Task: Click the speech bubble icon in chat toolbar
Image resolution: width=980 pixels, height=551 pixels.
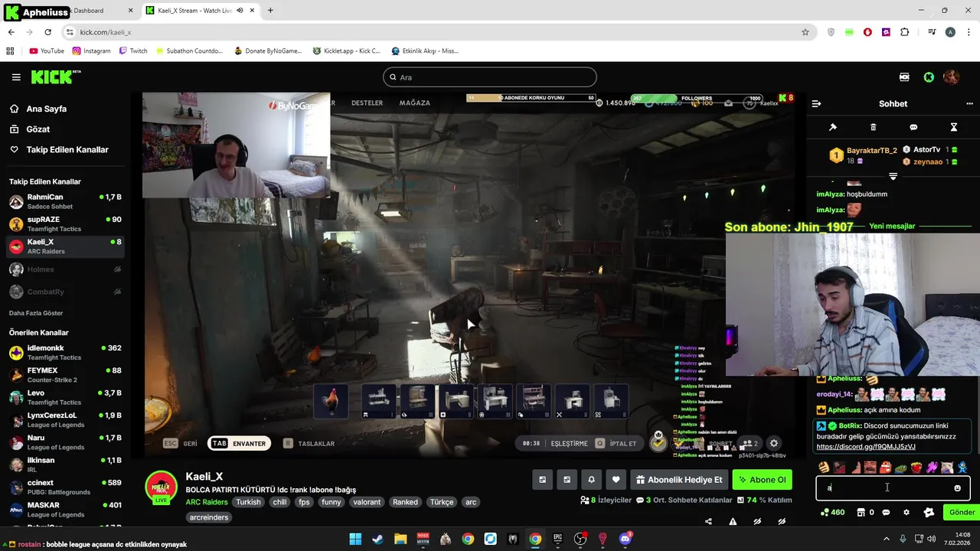Action: [x=913, y=127]
